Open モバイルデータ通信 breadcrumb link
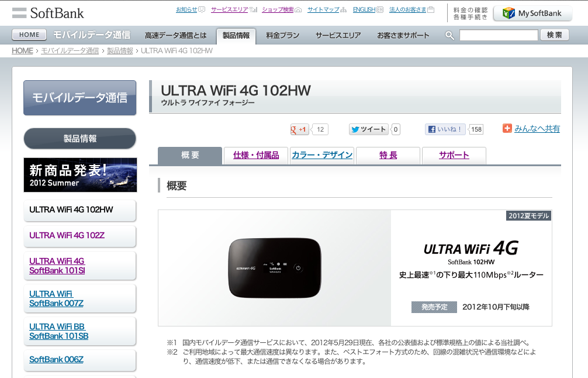 tap(70, 51)
